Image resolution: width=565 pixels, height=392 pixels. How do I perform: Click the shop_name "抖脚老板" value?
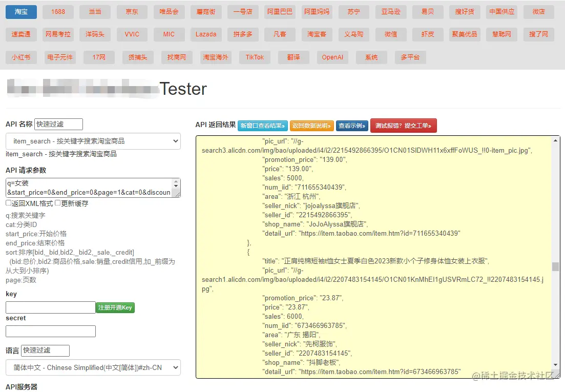[x=323, y=362]
